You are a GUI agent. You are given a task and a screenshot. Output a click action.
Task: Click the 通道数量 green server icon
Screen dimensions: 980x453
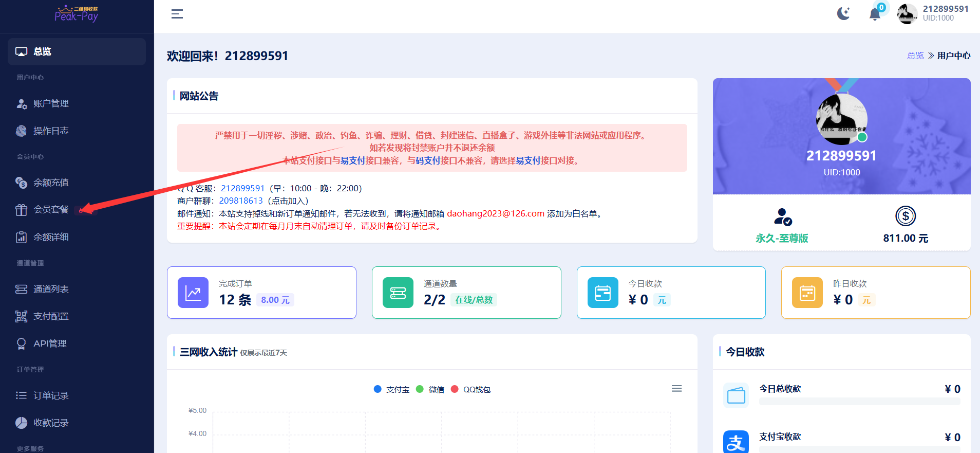click(398, 293)
